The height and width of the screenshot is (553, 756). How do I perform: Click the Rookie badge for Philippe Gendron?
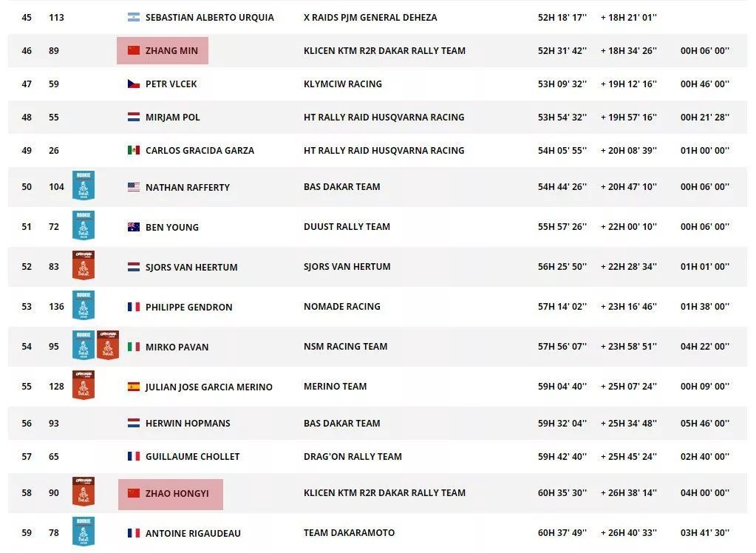84,305
